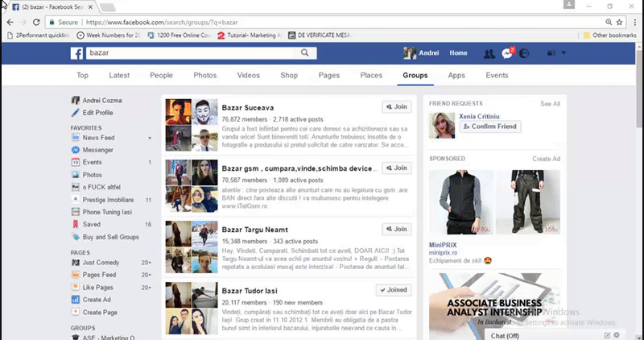Click the search magnifier icon in Facebook bar
The height and width of the screenshot is (340, 644).
(306, 53)
